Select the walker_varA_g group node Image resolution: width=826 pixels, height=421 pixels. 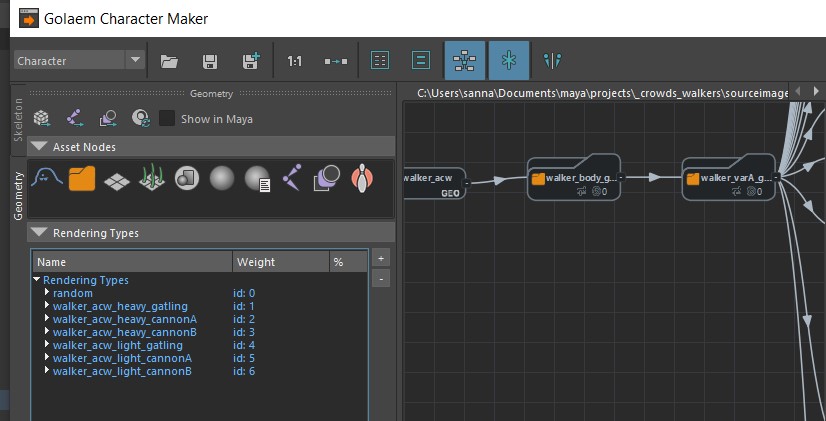729,178
